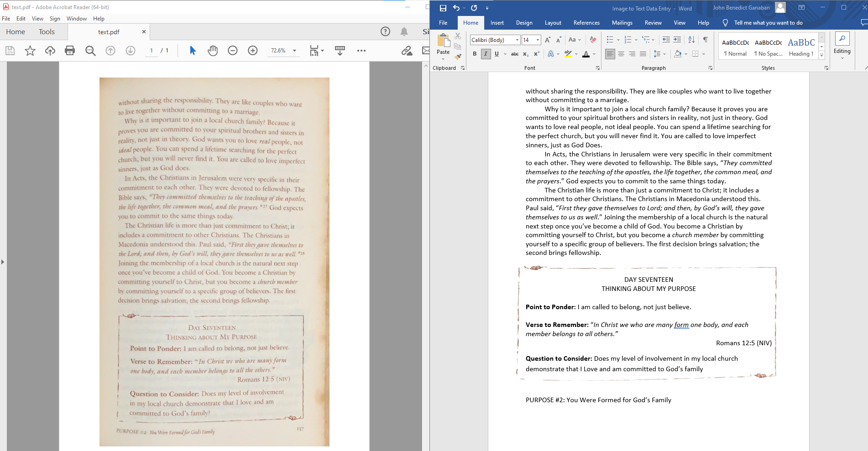Switch to the Tools tab in Acrobat
Screen dimensions: 868x451
[x=47, y=32]
